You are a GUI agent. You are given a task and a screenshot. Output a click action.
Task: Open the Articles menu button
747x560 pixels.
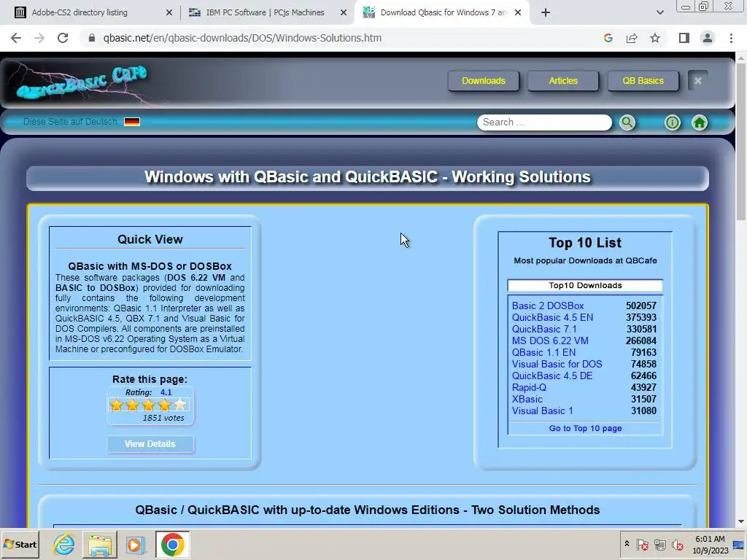[563, 81]
